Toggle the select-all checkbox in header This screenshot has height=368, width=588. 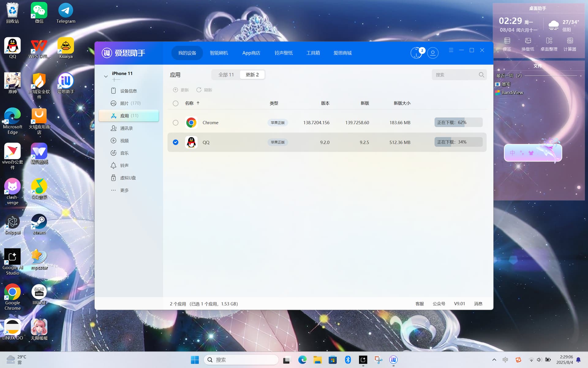coord(175,103)
